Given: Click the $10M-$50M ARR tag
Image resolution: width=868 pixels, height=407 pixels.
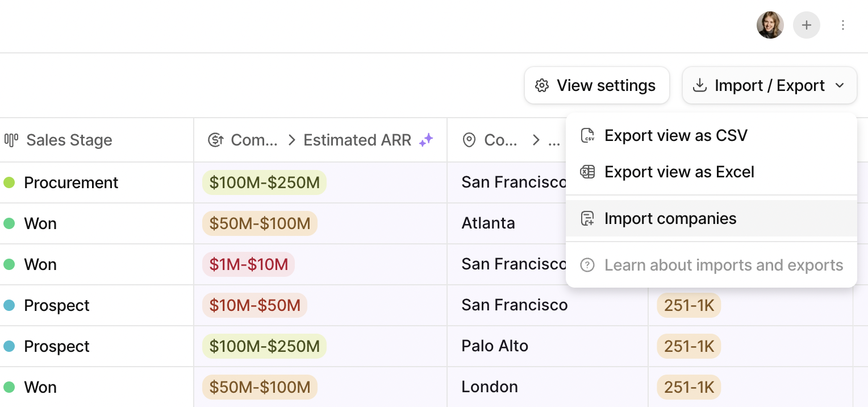Looking at the screenshot, I should click(x=254, y=305).
